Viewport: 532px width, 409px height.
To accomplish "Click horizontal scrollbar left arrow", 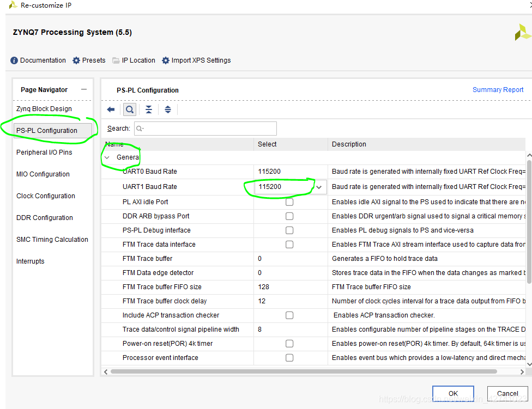I will pos(106,372).
